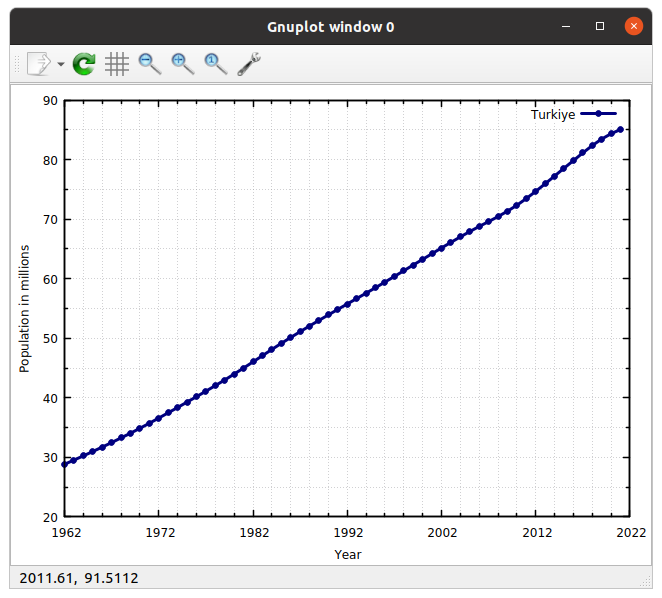Apply next zoom with plus magnifier
This screenshot has height=598, width=662.
(182, 64)
